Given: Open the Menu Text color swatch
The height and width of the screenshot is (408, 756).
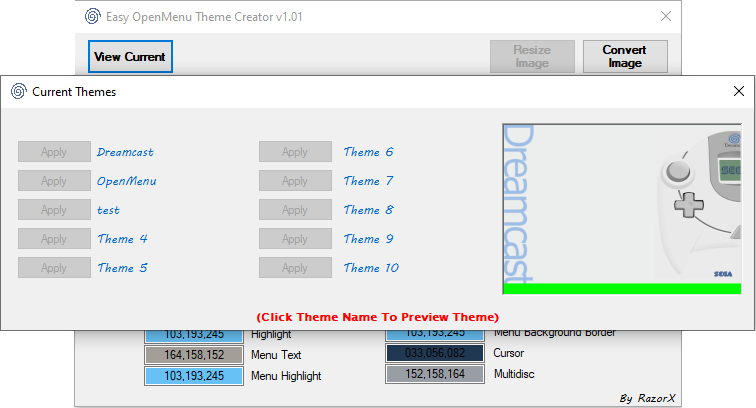Looking at the screenshot, I should click(x=194, y=355).
